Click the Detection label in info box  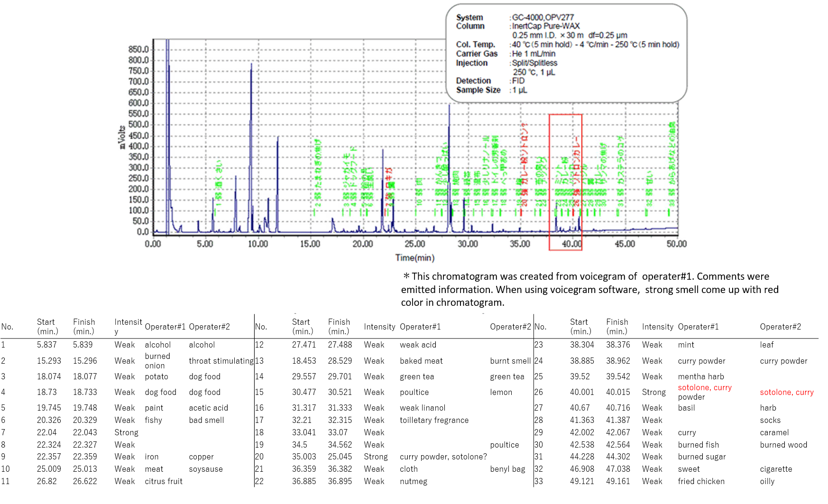473,81
